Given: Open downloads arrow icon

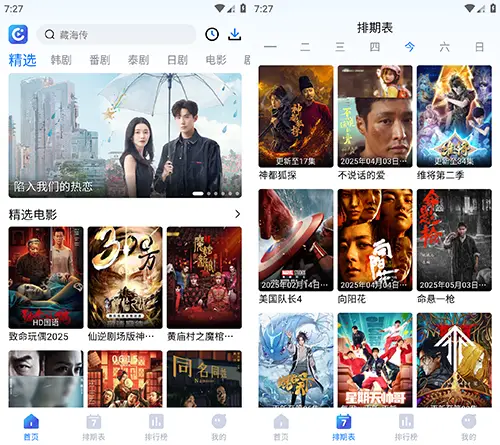Looking at the screenshot, I should coord(235,34).
